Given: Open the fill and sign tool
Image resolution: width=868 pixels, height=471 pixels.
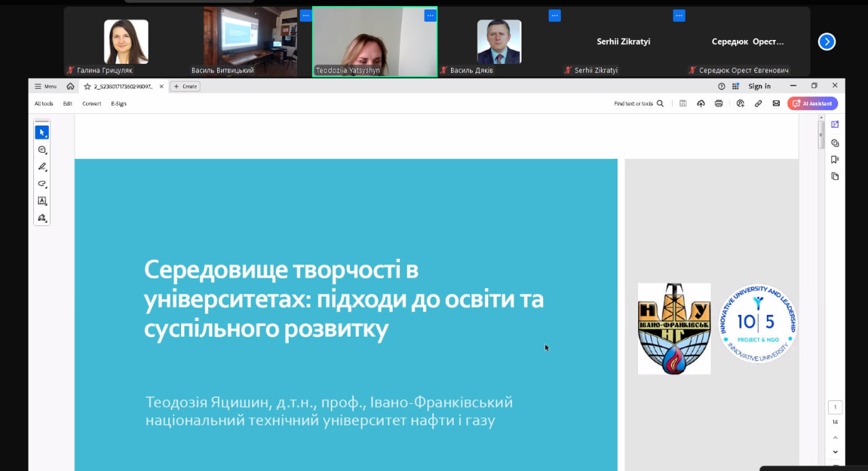Looking at the screenshot, I should pos(42,218).
